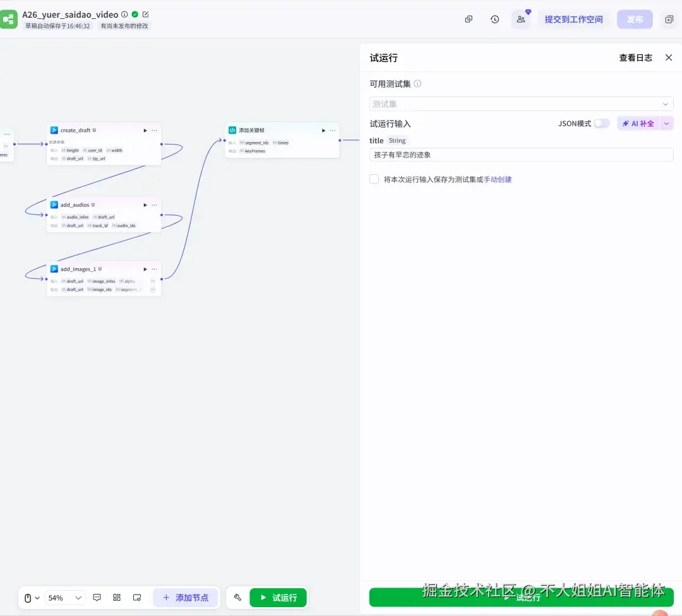
Task: Submit to workspace via 提交到工作空间
Action: (573, 19)
